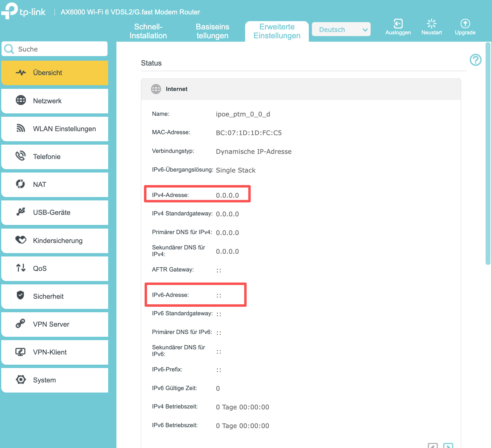Select the Erweiterte Einstellungen tab

pos(277,31)
